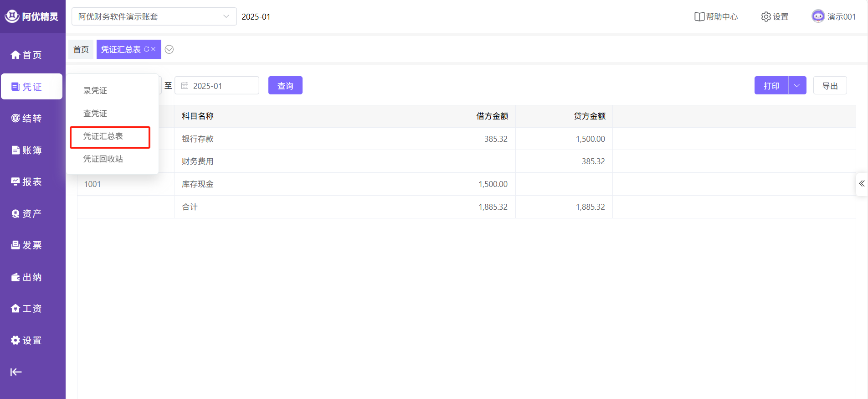Select 录凭证 from the voucher menu

pyautogui.click(x=95, y=91)
